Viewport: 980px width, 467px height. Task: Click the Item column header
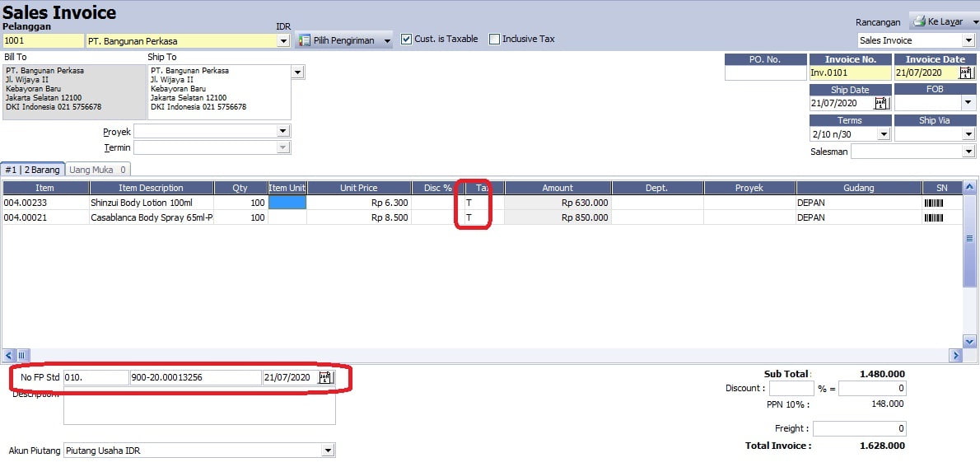pyautogui.click(x=45, y=188)
